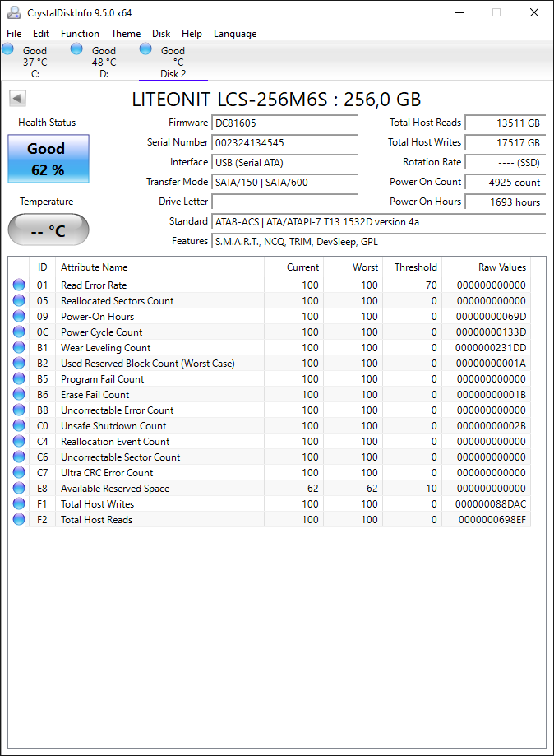The width and height of the screenshot is (554, 756).
Task: Click status orb for Program Fail Count
Action: point(19,378)
